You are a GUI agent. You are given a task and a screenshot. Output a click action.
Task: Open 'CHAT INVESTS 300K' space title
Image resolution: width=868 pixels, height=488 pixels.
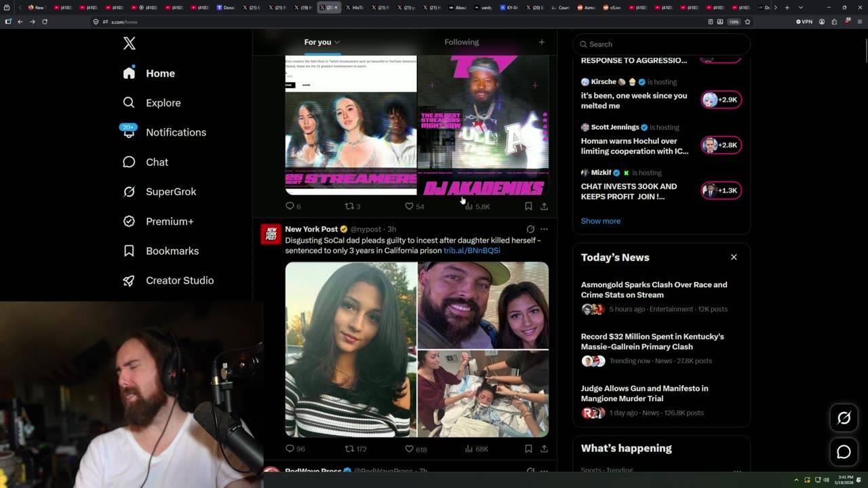click(629, 191)
